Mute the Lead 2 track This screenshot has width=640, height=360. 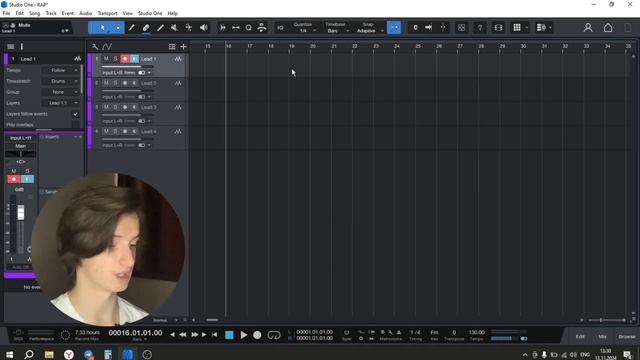click(106, 83)
